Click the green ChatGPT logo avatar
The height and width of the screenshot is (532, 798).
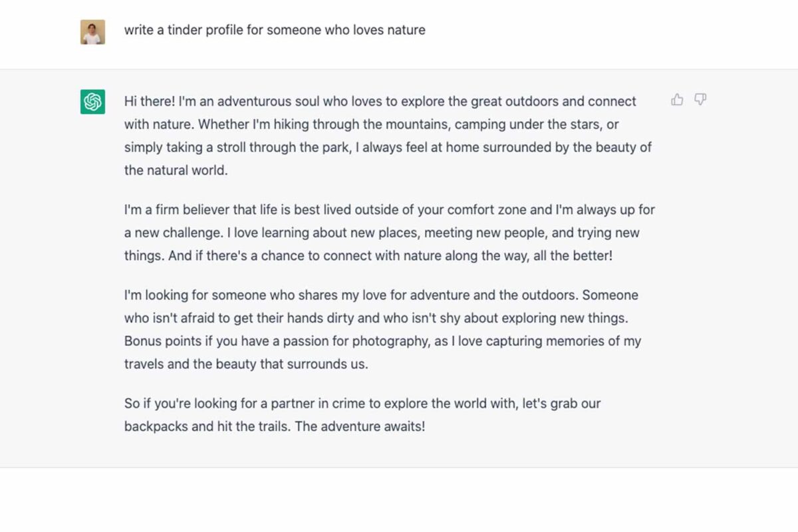click(x=92, y=102)
